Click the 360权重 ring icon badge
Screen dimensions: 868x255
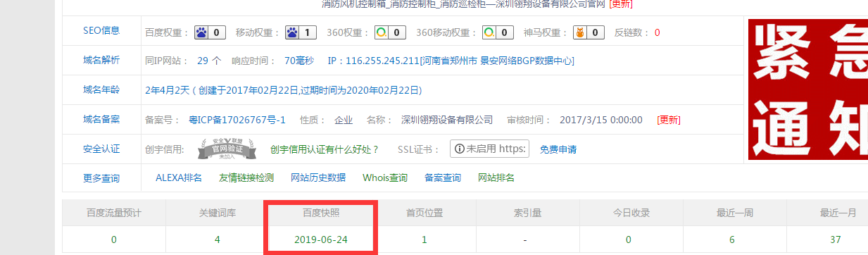point(391,32)
